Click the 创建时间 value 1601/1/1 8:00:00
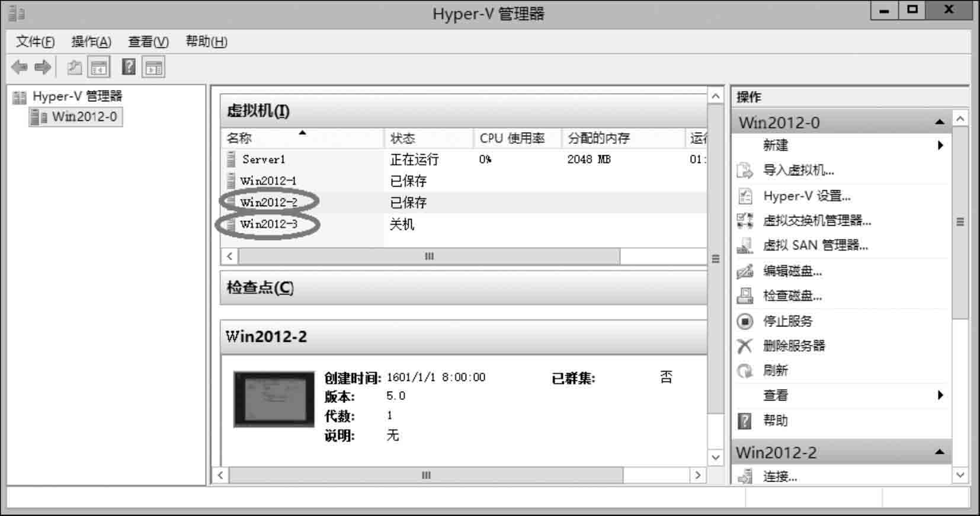This screenshot has width=980, height=516. point(435,377)
